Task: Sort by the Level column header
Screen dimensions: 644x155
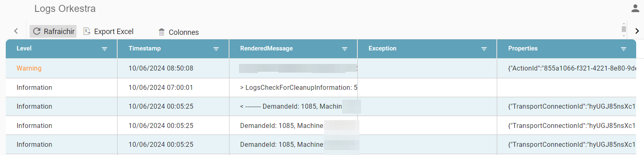Action: pos(24,48)
